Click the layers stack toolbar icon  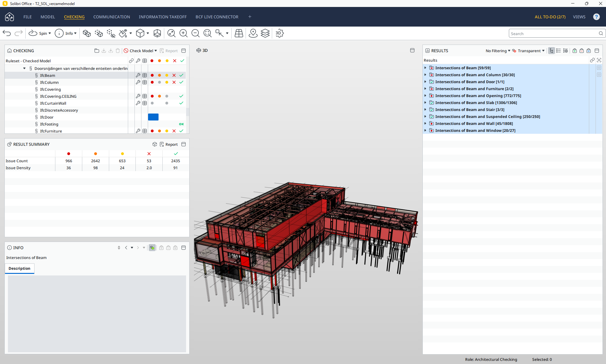265,33
